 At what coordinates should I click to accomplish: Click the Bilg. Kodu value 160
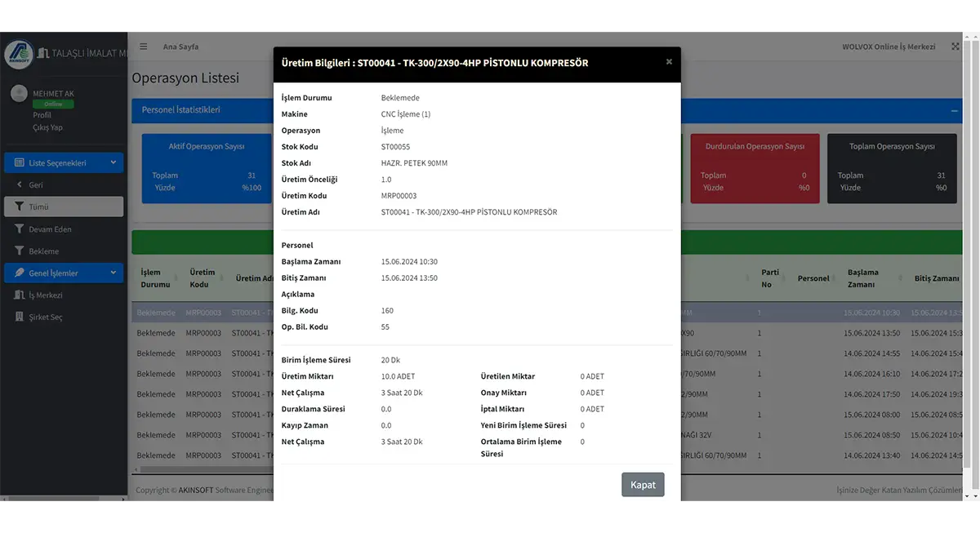pyautogui.click(x=387, y=310)
